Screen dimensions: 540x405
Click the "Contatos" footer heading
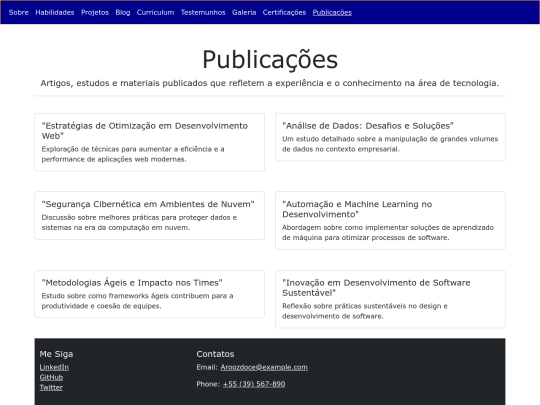coord(215,354)
